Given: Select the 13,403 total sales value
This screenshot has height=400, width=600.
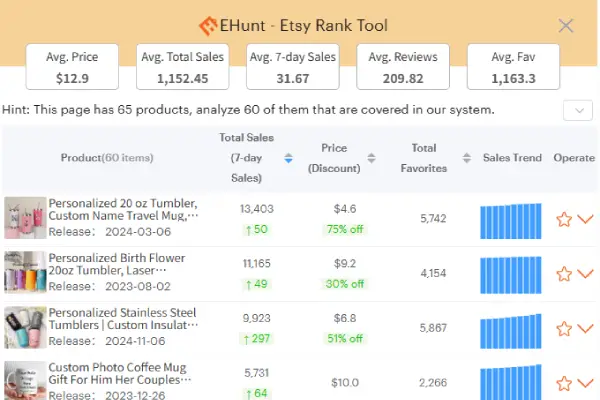Looking at the screenshot, I should tap(257, 209).
